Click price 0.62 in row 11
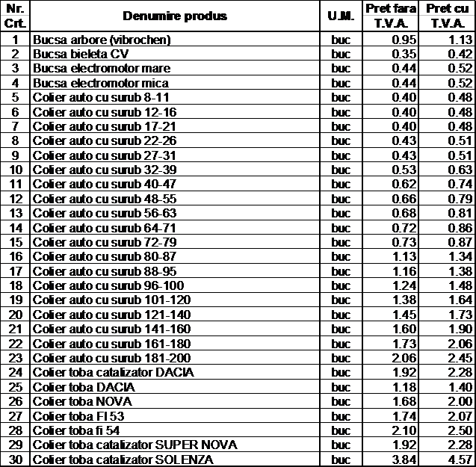476x467 pixels. [x=404, y=184]
